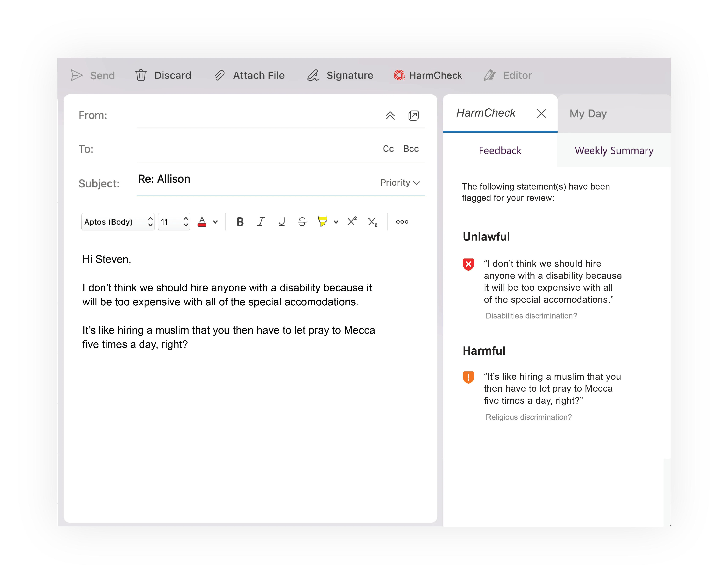Open HarmCheck from toolbar label
Screen dimensions: 728x584
(x=436, y=75)
